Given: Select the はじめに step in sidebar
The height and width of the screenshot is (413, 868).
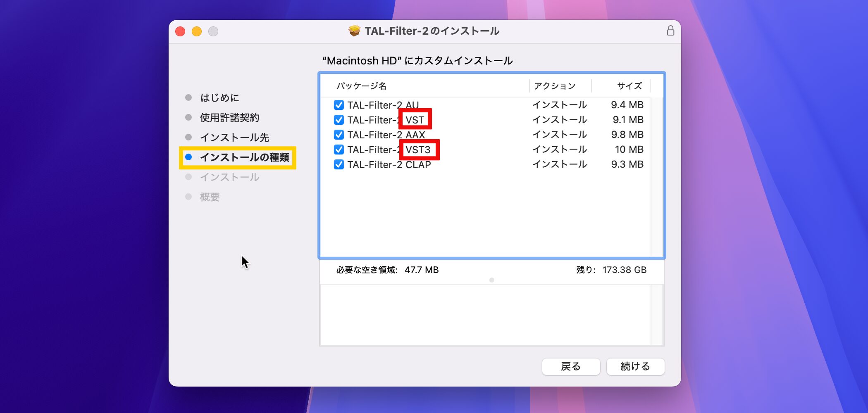Looking at the screenshot, I should [x=219, y=98].
